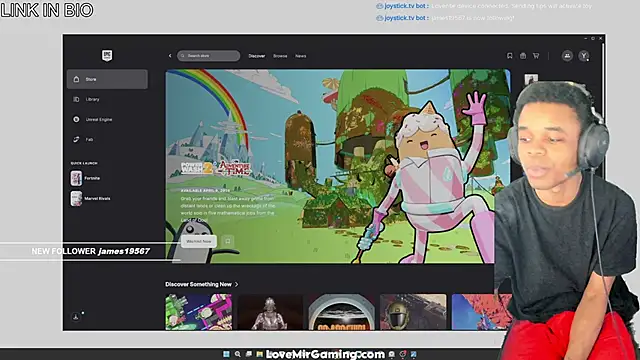Open the Unreal Engine section in the sidebar

(x=107, y=119)
